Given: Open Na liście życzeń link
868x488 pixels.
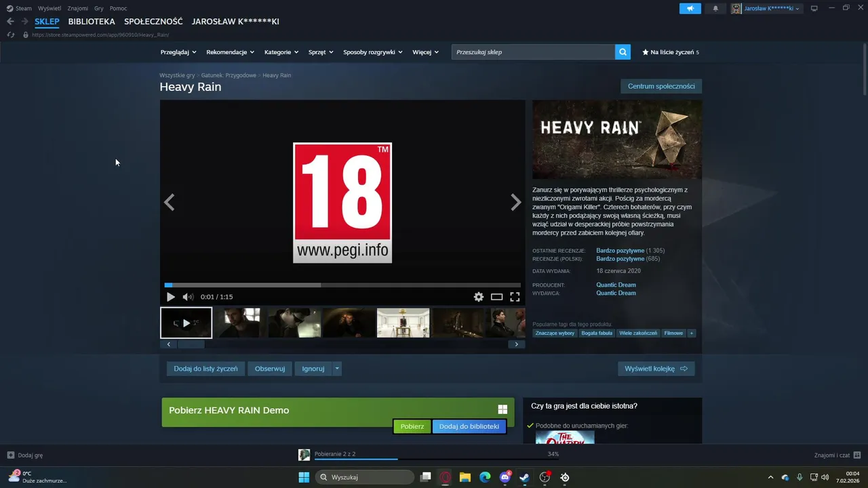Looking at the screenshot, I should pos(671,52).
